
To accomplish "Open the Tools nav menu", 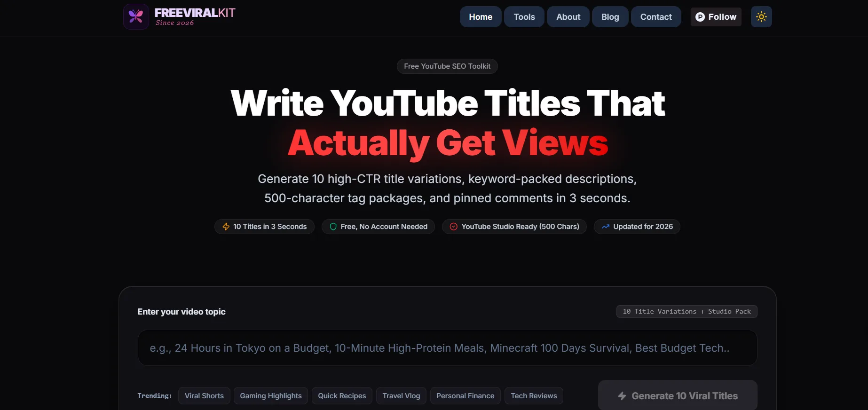I will [524, 17].
